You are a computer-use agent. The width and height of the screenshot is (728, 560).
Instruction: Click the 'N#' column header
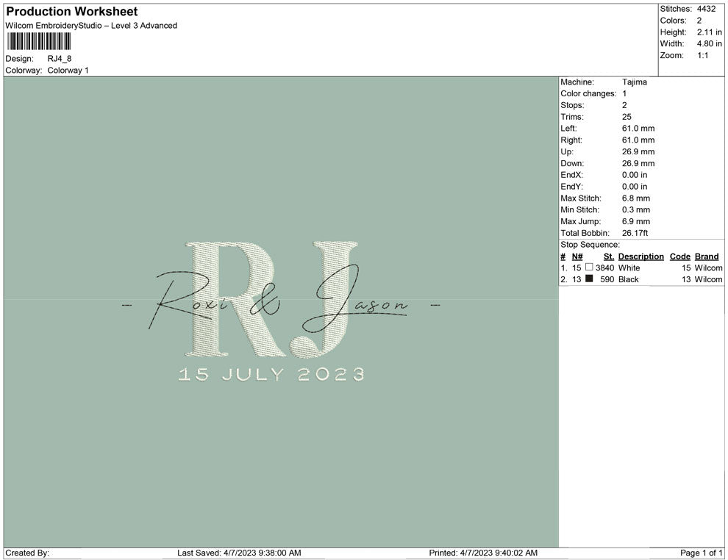click(x=577, y=256)
